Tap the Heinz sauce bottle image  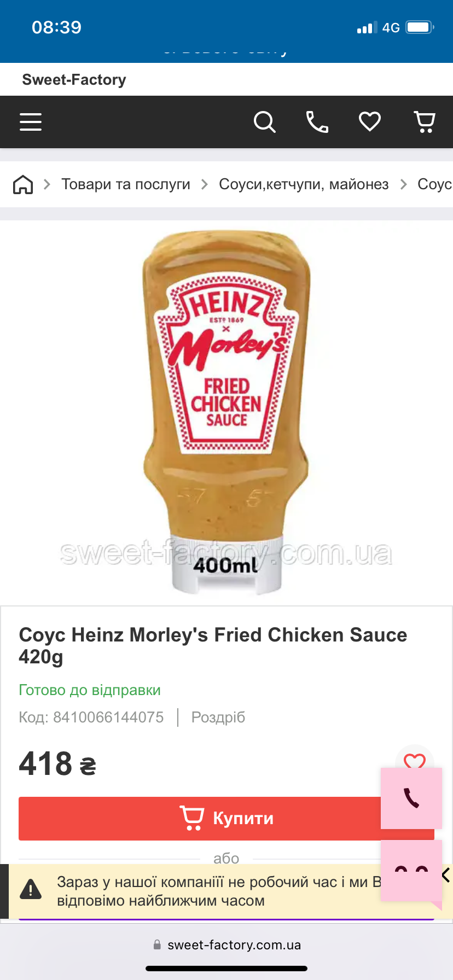[226, 413]
